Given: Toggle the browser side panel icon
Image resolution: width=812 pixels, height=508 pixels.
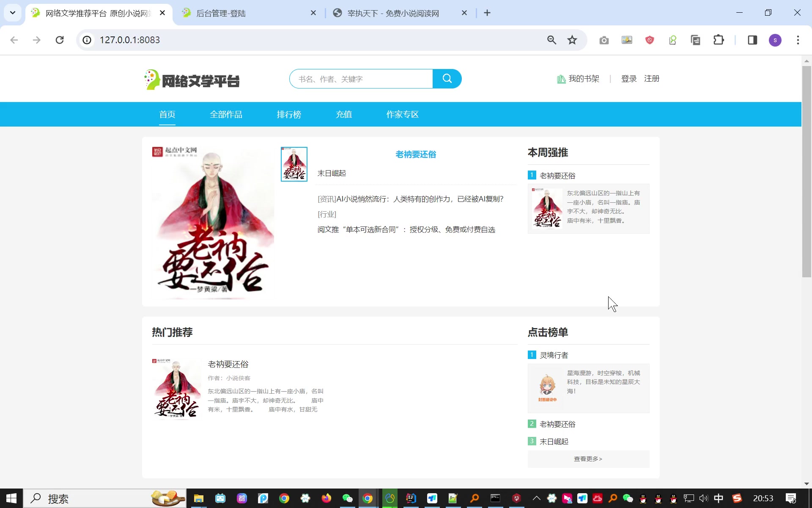Looking at the screenshot, I should click(752, 40).
